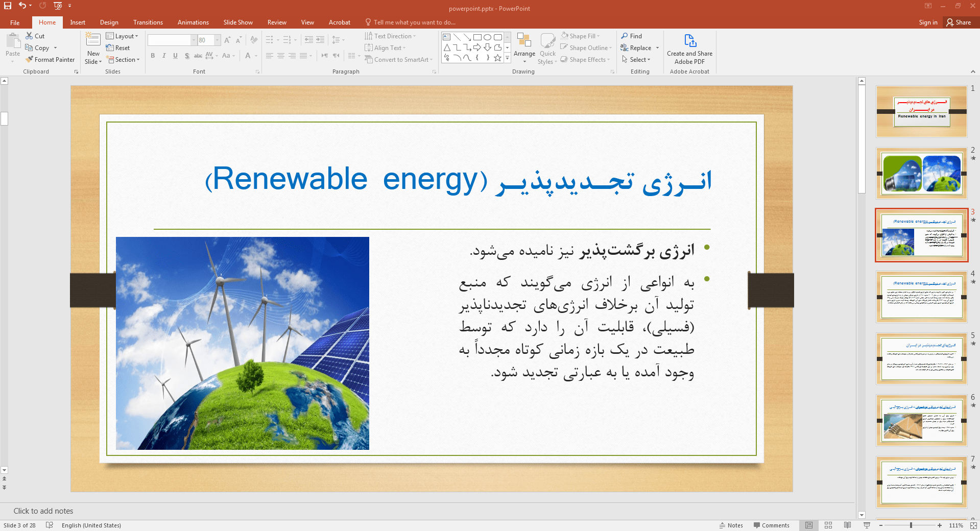
Task: Cut the selection
Action: tap(35, 36)
